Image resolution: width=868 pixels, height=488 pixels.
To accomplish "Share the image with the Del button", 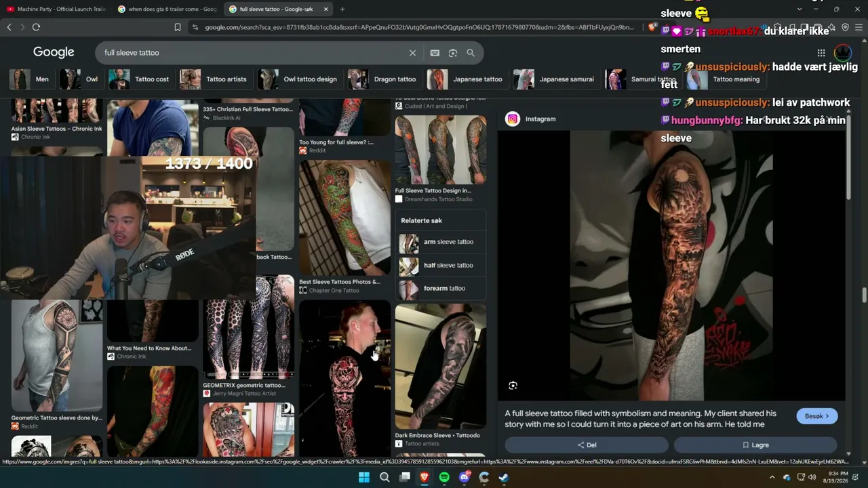I will pyautogui.click(x=587, y=445).
